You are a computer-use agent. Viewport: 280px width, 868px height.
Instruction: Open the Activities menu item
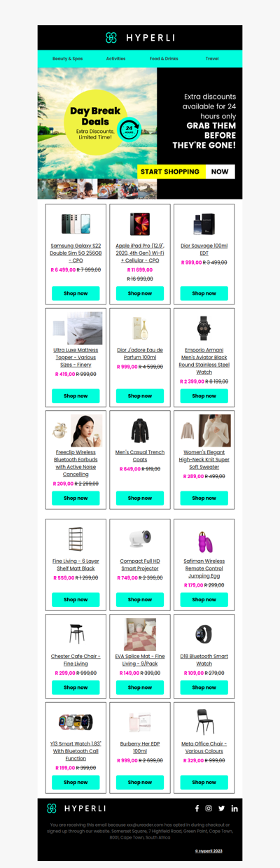coord(115,59)
